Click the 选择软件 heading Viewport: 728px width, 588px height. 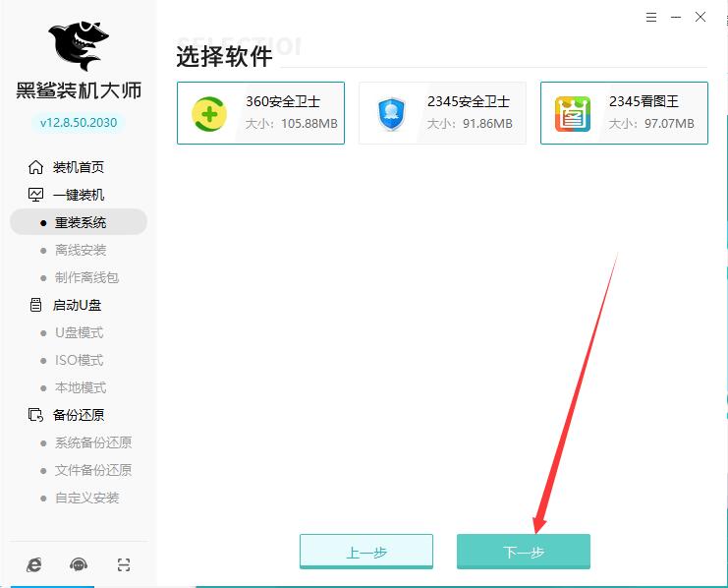pyautogui.click(x=224, y=57)
